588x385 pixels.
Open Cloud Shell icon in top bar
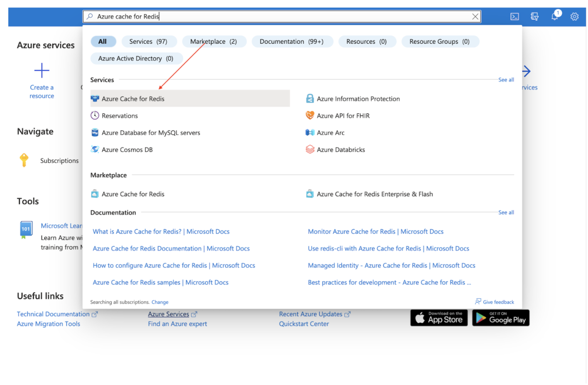(x=514, y=17)
